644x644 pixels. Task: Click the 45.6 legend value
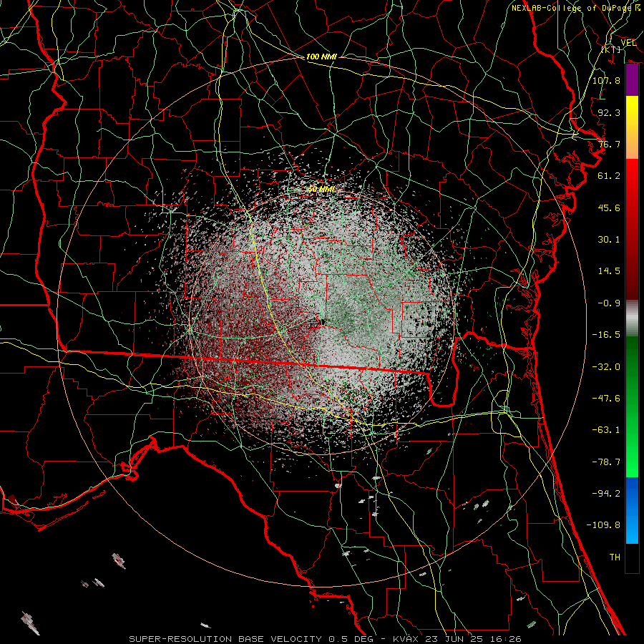click(x=609, y=208)
